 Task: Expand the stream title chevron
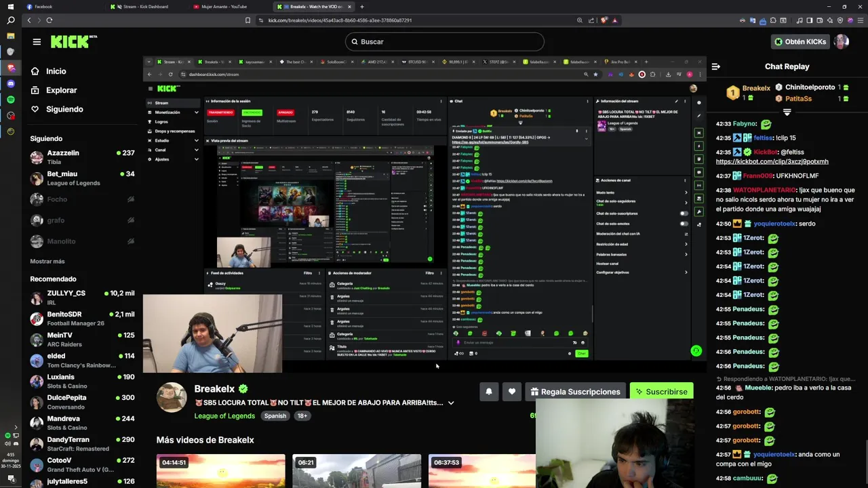tap(451, 403)
